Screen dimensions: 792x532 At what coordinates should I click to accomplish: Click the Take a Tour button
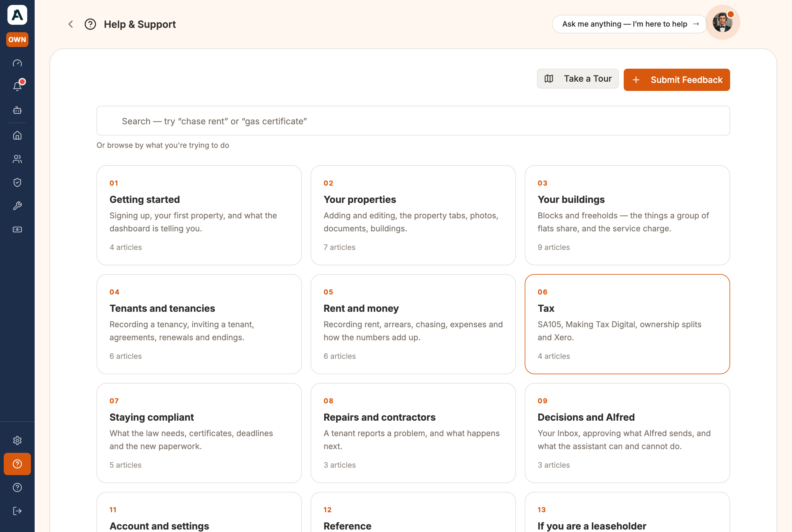(x=578, y=79)
